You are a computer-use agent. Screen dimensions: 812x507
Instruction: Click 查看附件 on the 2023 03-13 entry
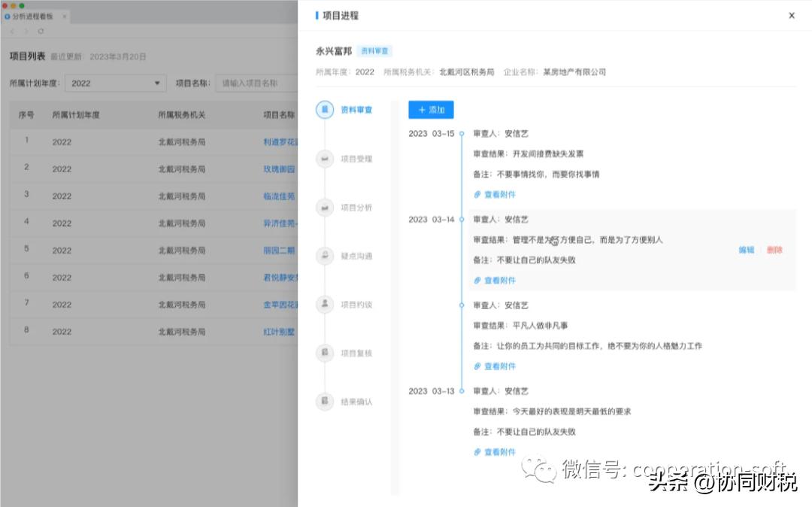point(500,452)
